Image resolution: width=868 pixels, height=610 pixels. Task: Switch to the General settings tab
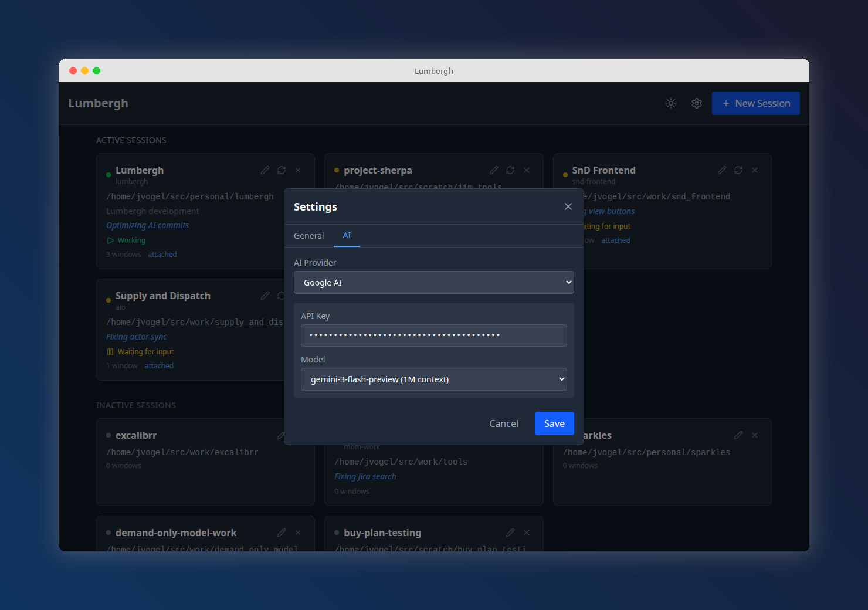(309, 235)
